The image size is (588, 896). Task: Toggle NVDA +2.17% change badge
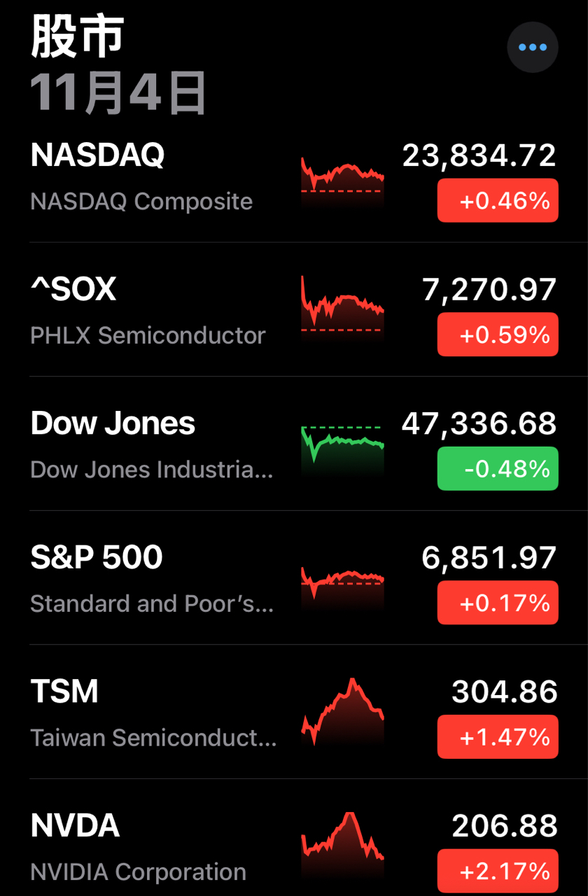(x=498, y=871)
